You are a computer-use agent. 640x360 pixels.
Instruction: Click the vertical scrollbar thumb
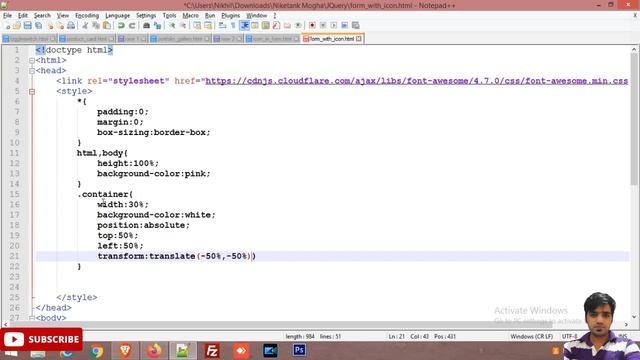pos(634,118)
